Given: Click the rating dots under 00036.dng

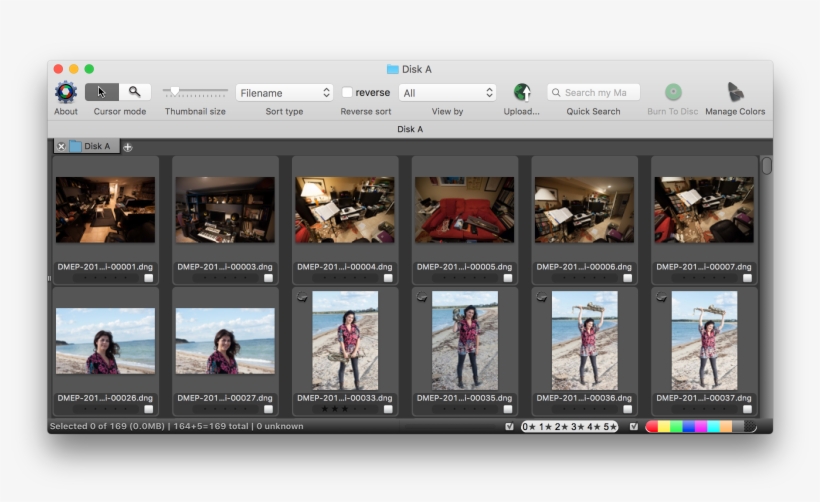Looking at the screenshot, I should coord(584,409).
